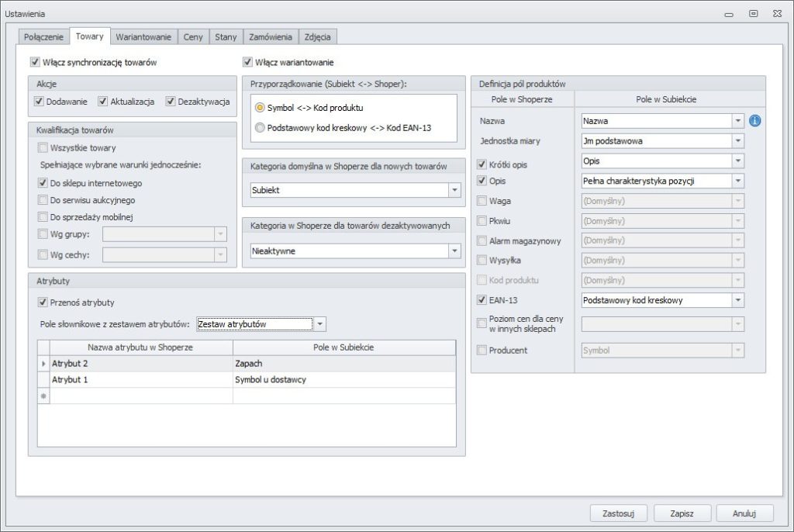Click empty new row attribute name cell
The height and width of the screenshot is (532, 794).
click(x=141, y=396)
